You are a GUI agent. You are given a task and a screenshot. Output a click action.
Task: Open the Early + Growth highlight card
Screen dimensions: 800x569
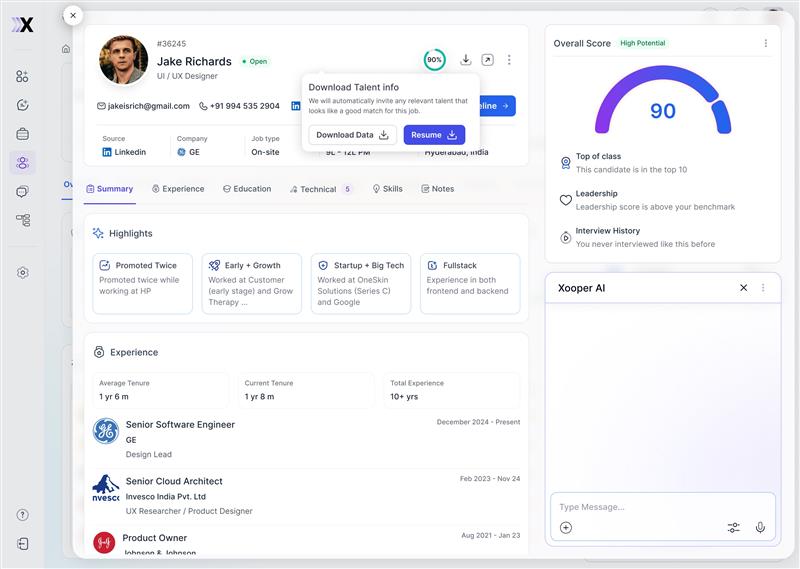[252, 284]
